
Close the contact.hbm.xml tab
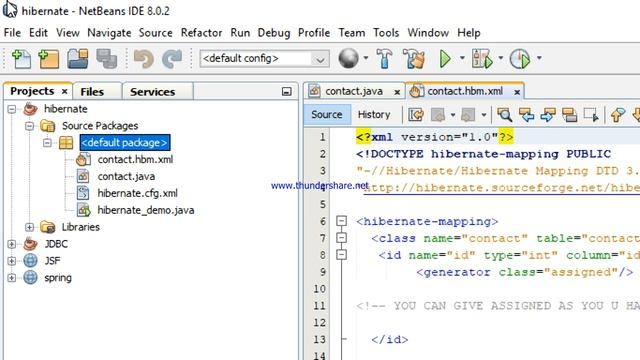[517, 92]
